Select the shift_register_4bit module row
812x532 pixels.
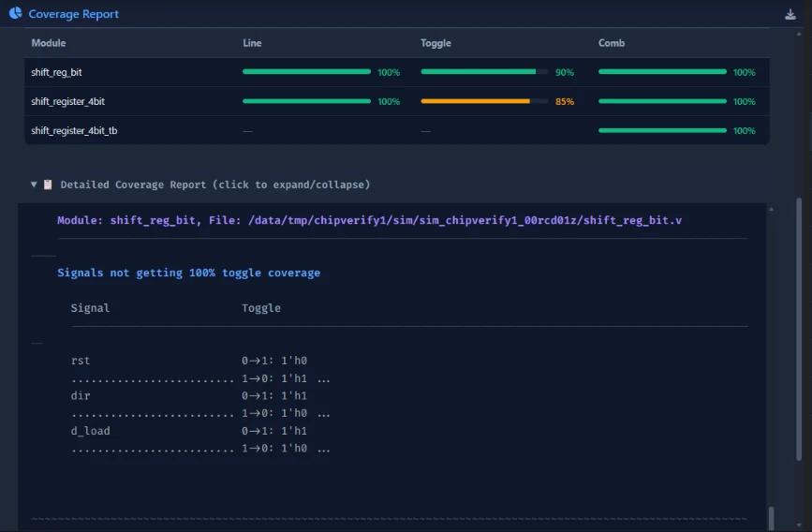click(x=397, y=101)
